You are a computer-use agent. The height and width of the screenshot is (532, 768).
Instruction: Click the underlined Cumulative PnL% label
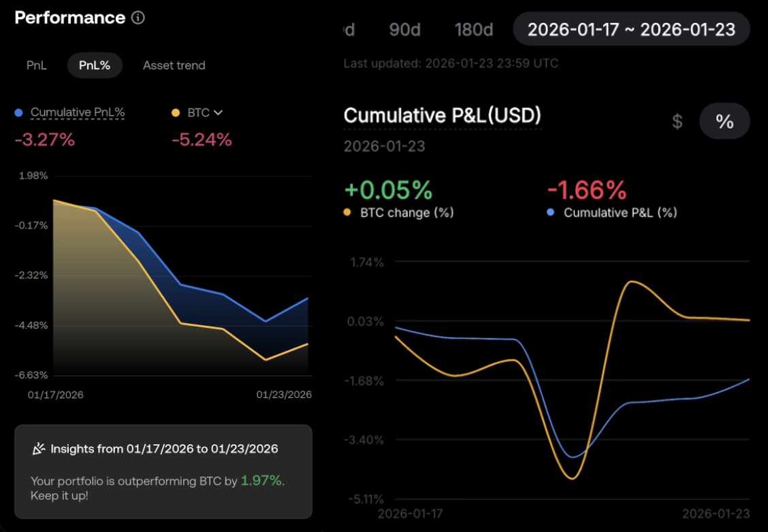tap(77, 112)
